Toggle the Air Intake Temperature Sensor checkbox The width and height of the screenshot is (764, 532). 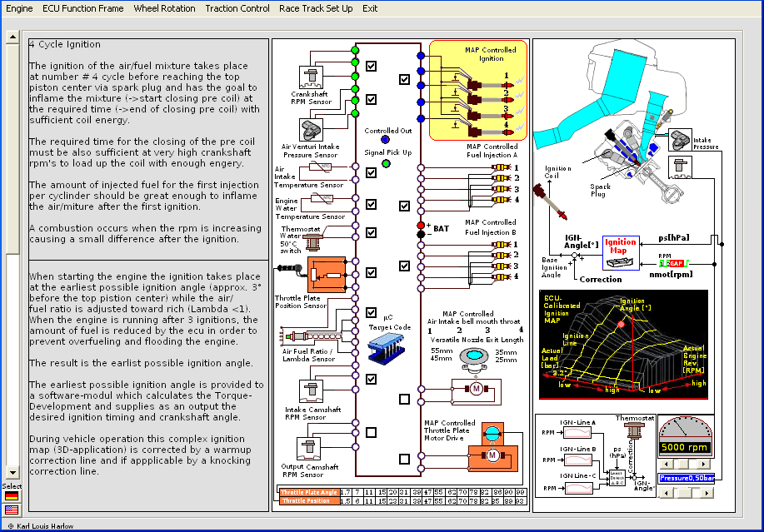(372, 173)
